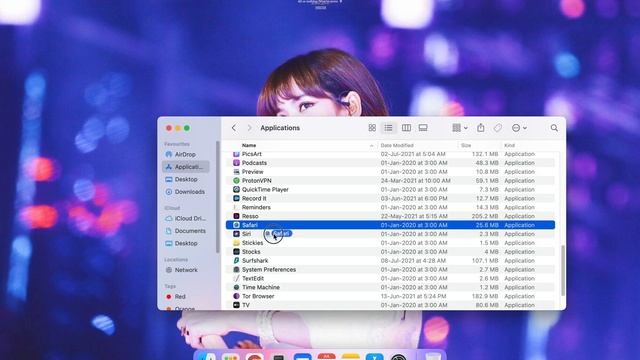Select the Tor Browser app icon

coord(236,296)
